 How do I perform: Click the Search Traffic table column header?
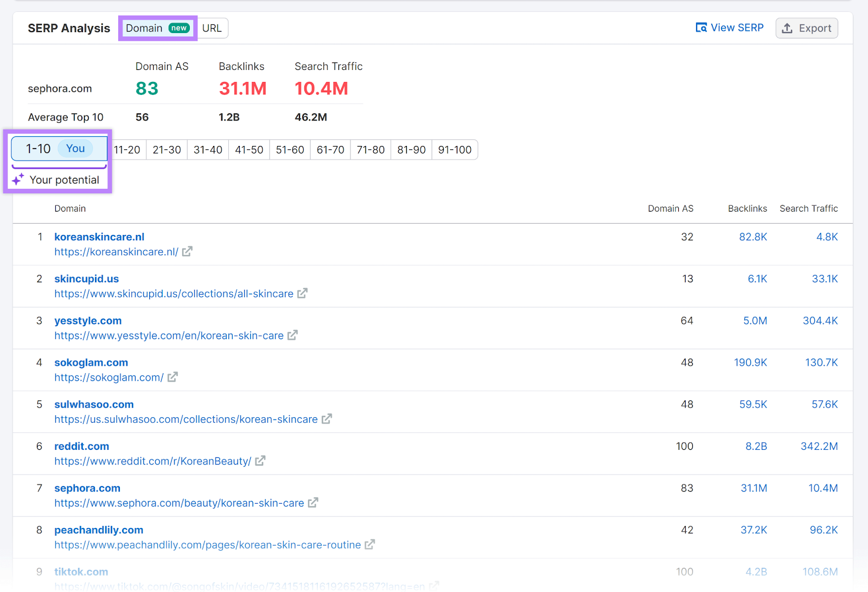(x=809, y=208)
